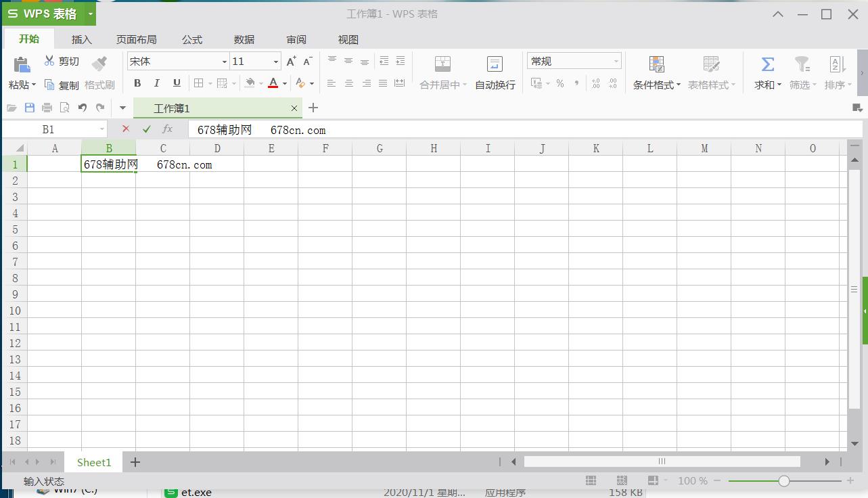Align text left
This screenshot has width=868, height=498.
click(332, 83)
